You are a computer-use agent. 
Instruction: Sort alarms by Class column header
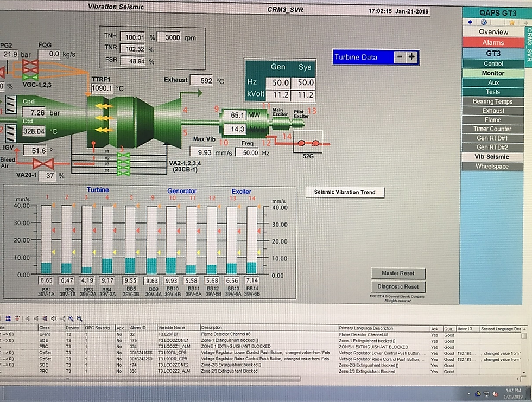51,328
